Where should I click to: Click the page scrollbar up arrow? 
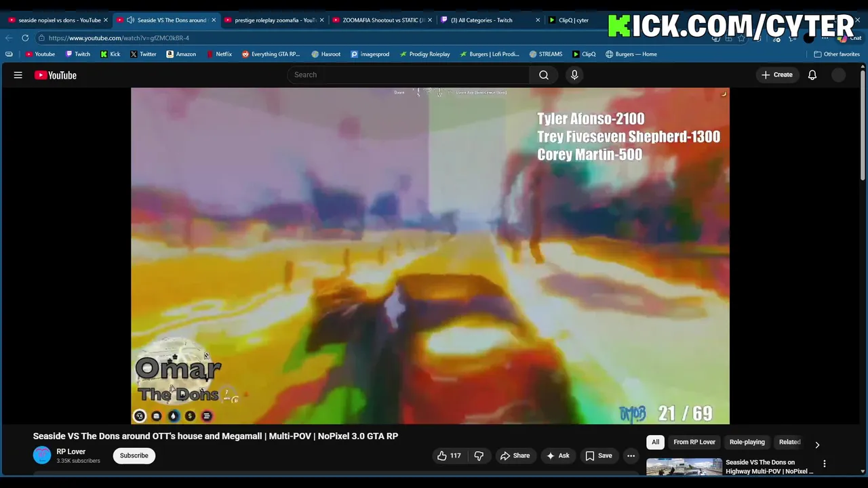863,66
